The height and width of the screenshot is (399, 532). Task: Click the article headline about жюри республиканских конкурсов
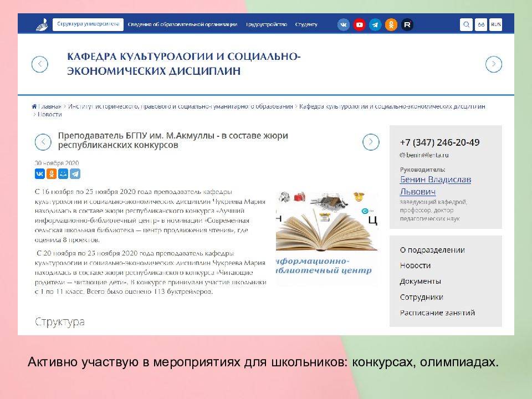pos(173,140)
